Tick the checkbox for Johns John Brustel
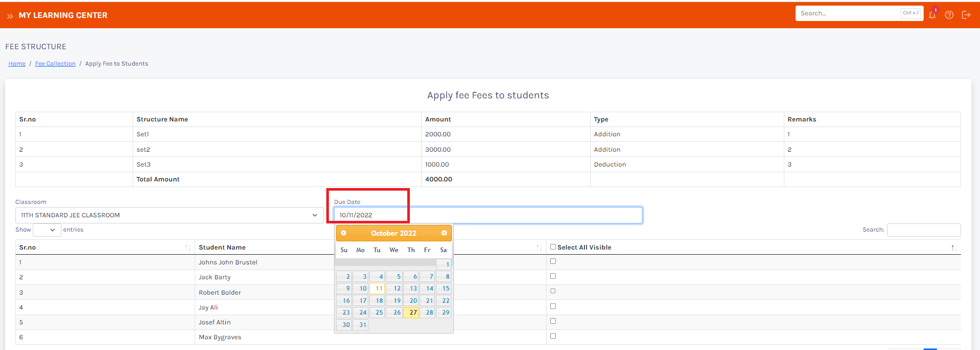 coord(553,261)
